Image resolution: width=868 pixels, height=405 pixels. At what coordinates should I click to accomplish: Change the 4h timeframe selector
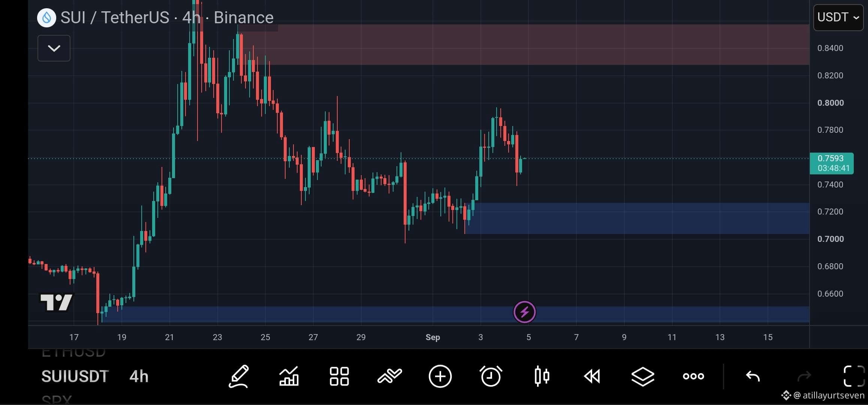tap(139, 376)
